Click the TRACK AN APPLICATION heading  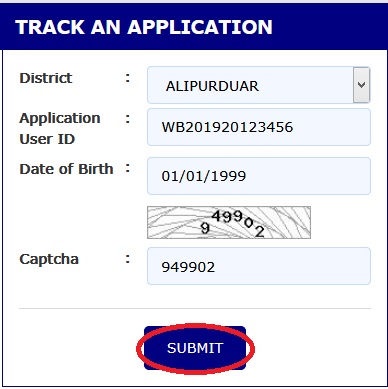click(144, 27)
